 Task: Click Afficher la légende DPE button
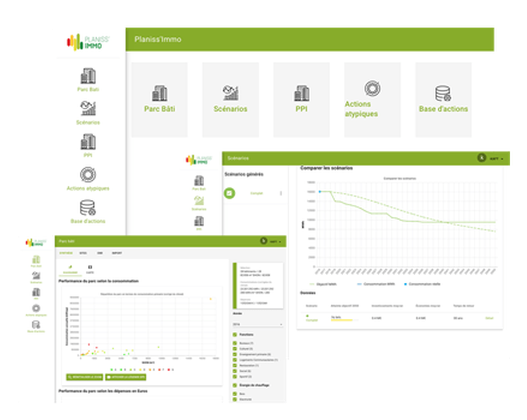[126, 377]
